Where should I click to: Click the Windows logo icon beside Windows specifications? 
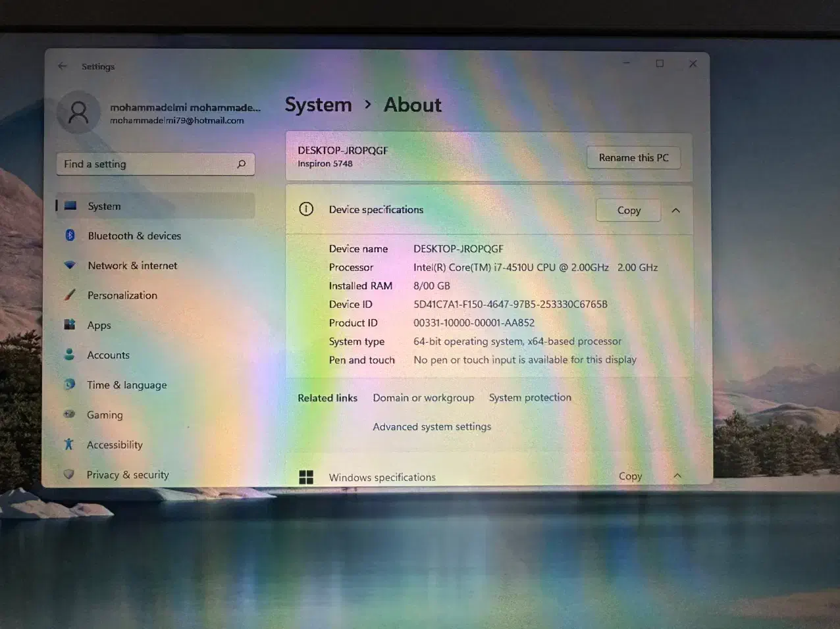(306, 477)
